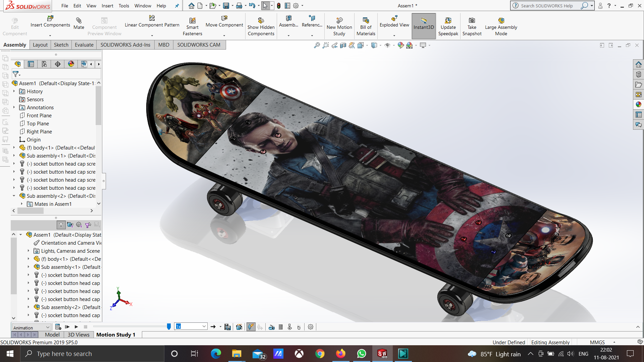Click Play from Start button
This screenshot has width=644, height=362.
tap(67, 327)
